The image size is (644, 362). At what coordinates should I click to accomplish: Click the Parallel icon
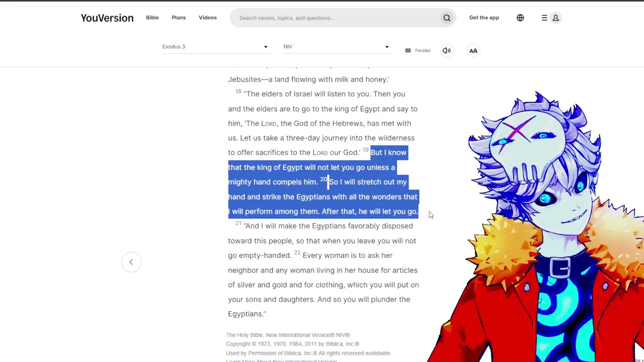pos(408,50)
